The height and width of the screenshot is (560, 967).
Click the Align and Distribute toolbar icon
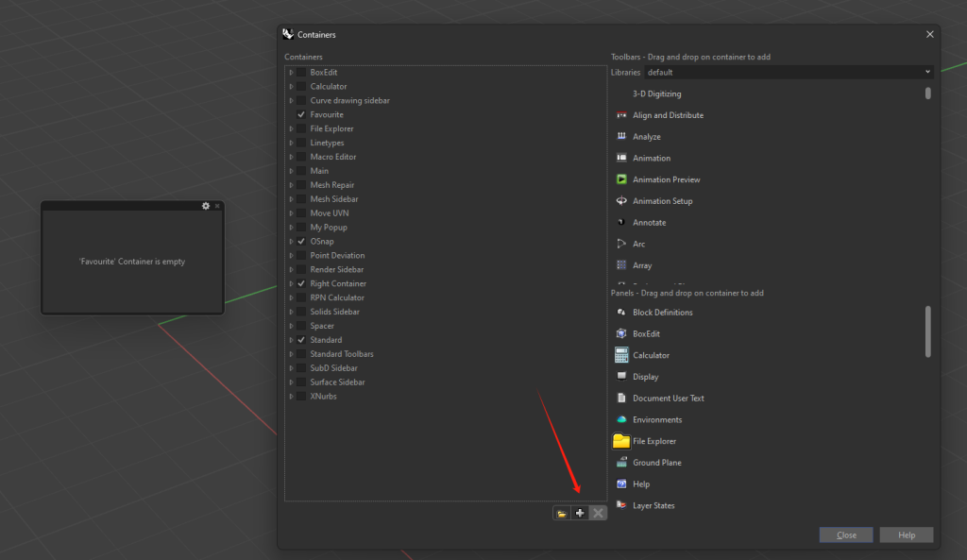click(621, 115)
